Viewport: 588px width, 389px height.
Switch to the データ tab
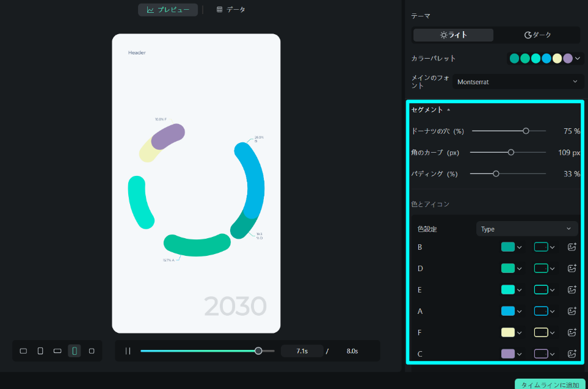(x=230, y=9)
